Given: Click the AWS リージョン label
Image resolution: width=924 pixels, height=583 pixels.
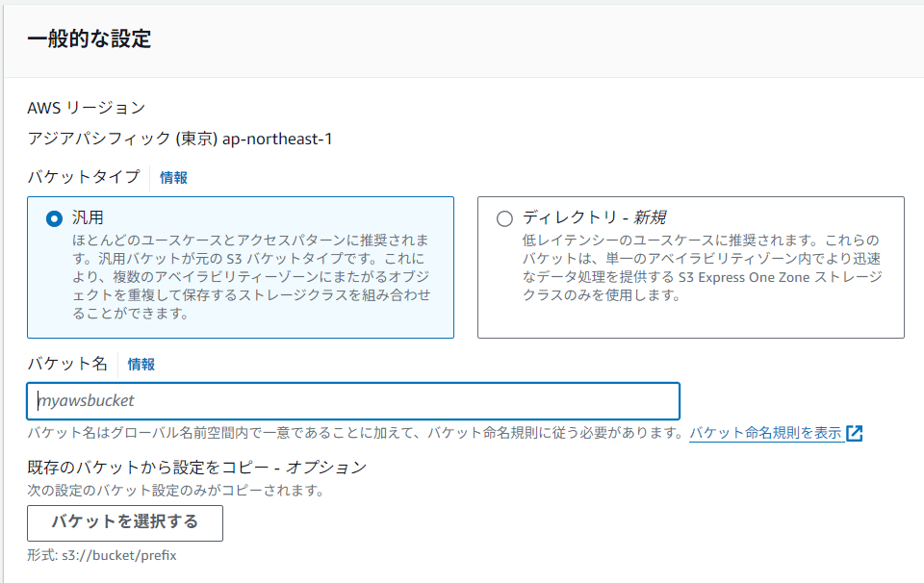Looking at the screenshot, I should [86, 108].
